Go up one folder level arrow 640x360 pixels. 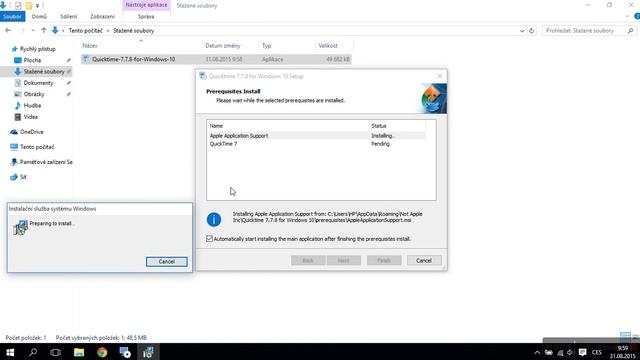43,31
